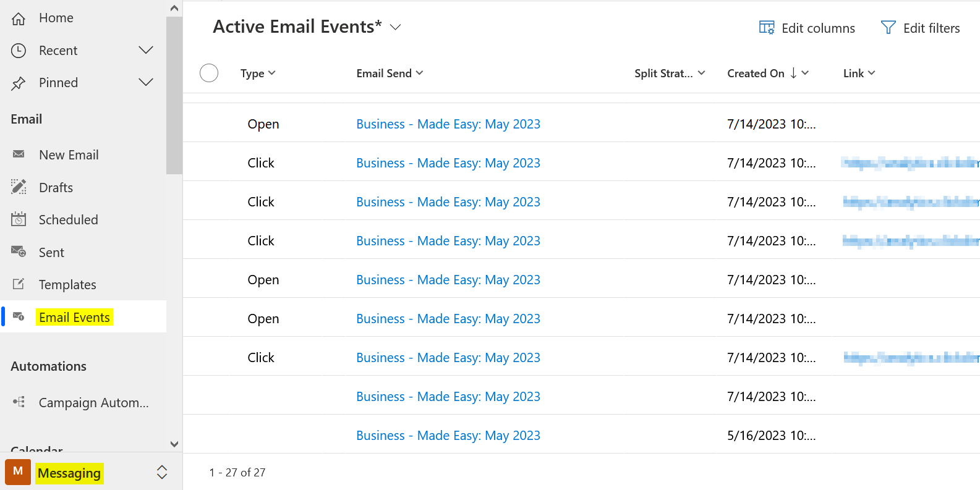Click the 5/16/2023 Created On cell
Screen dimensions: 980x490
point(772,436)
